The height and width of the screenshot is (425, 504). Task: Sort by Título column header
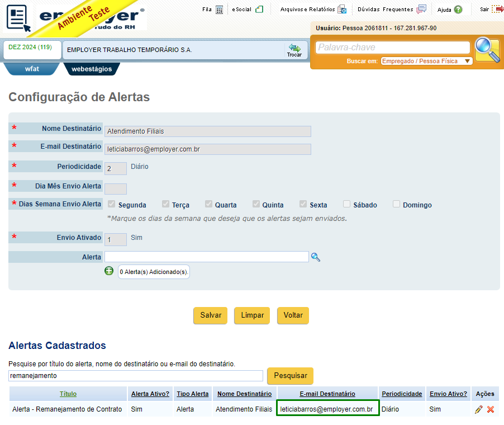coord(68,394)
